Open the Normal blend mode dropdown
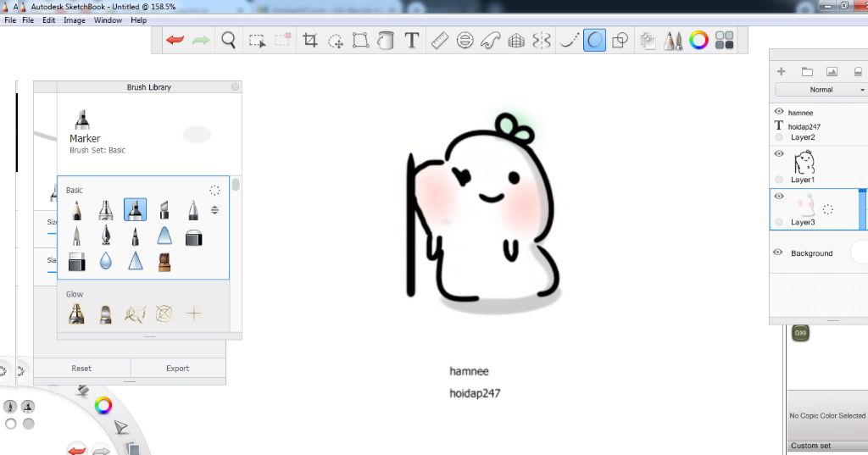 pos(821,90)
